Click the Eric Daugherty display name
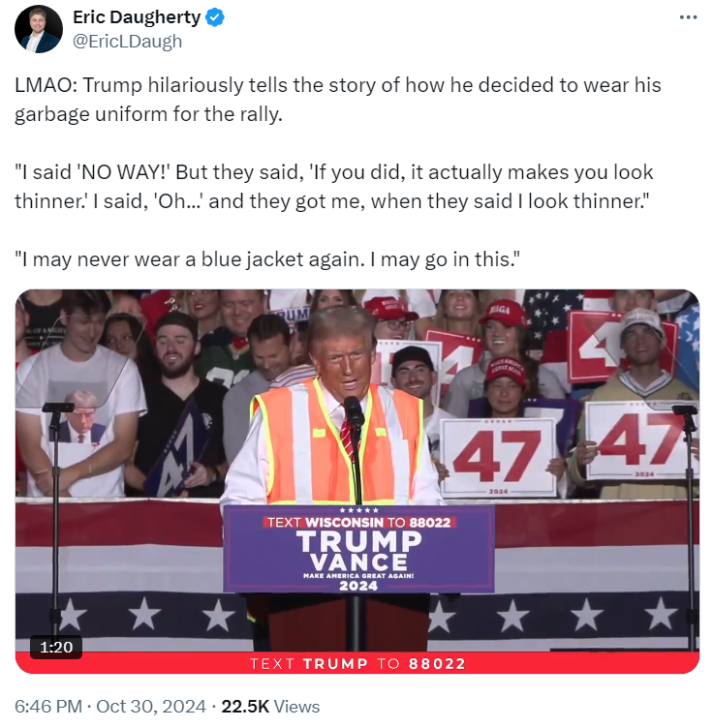 [137, 17]
